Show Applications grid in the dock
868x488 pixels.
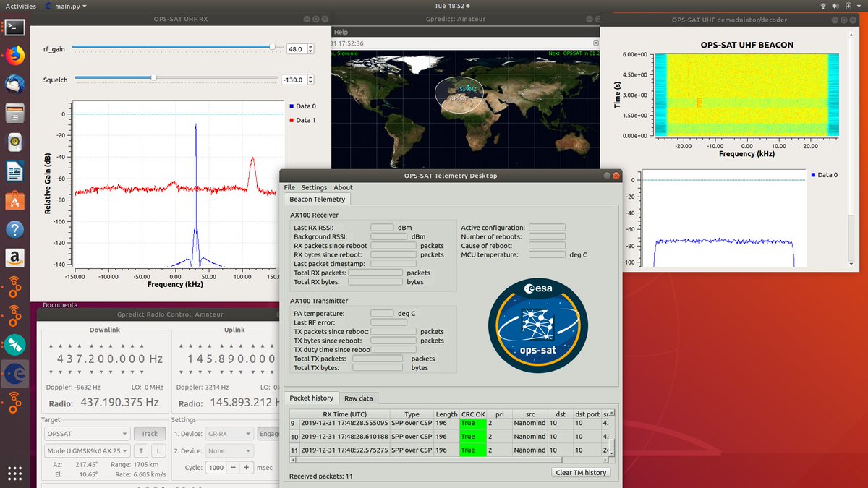(x=14, y=474)
